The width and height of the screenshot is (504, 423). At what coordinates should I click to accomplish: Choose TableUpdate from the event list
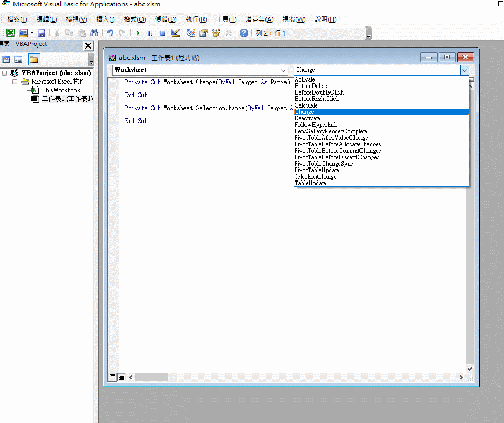point(382,183)
